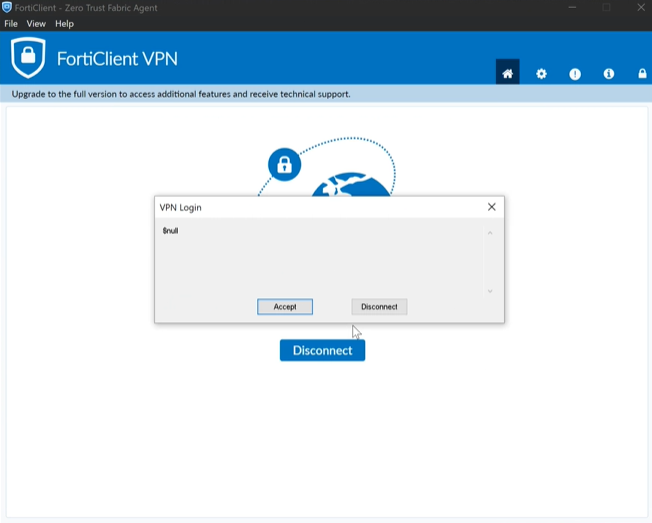
Task: Accept the VPN Login prompt
Action: click(285, 307)
